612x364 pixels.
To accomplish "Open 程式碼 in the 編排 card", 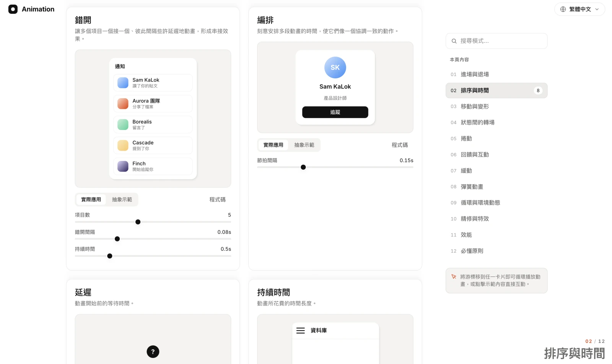I will pyautogui.click(x=400, y=145).
